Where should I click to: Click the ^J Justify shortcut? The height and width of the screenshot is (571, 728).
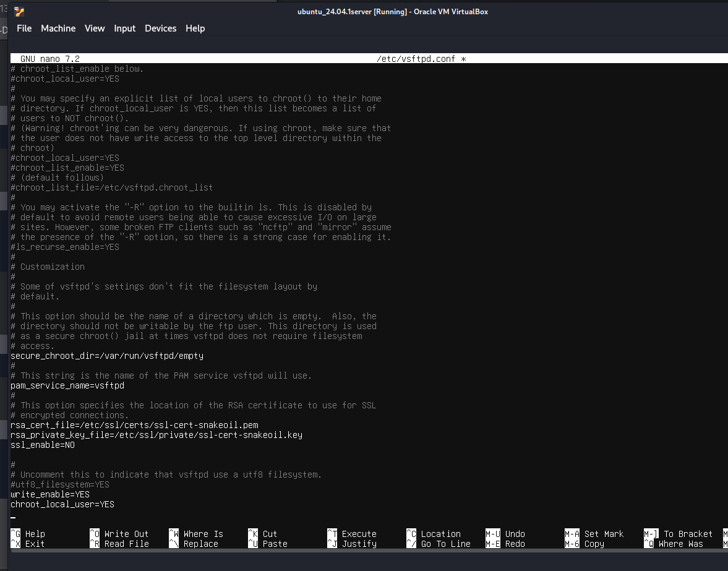(x=352, y=544)
